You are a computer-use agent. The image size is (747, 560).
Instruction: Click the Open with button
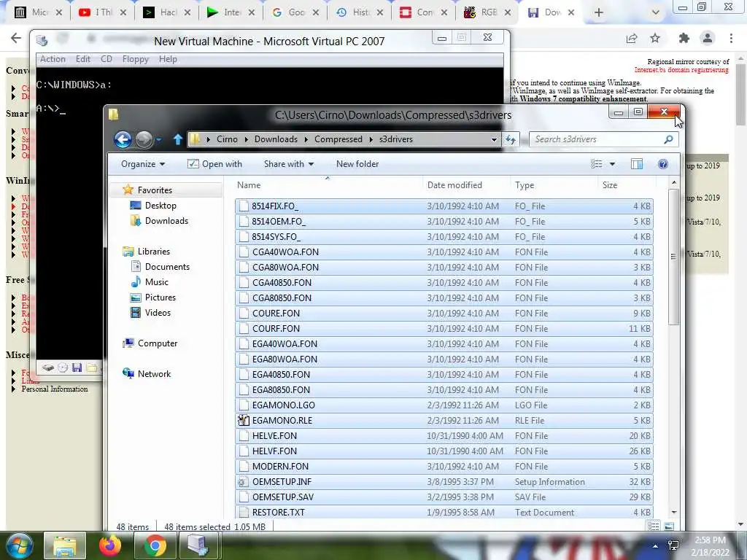click(214, 164)
